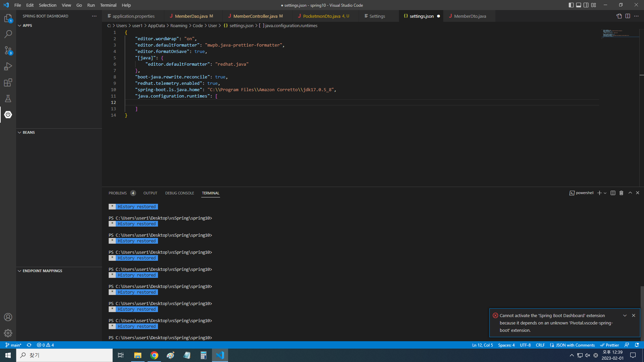This screenshot has height=362, width=644.
Task: Change indentation via Spaces: 4
Action: click(506, 345)
